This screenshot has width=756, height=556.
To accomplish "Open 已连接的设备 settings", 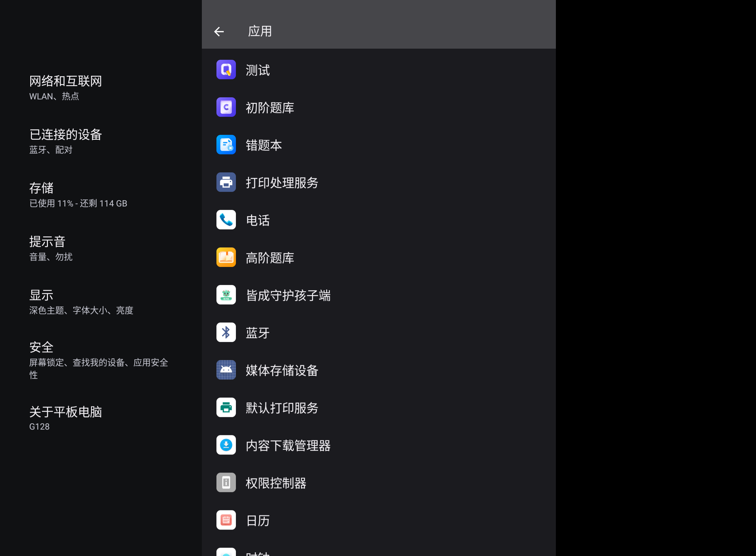I will pyautogui.click(x=101, y=141).
